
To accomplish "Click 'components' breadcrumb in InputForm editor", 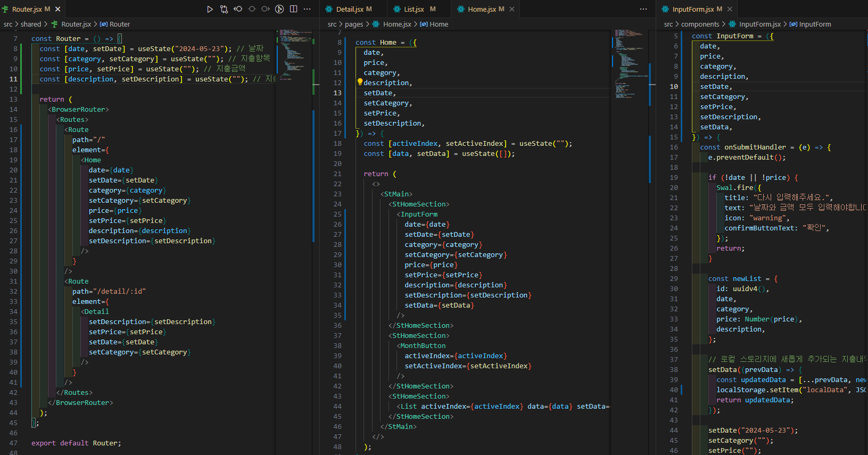I will [x=700, y=24].
